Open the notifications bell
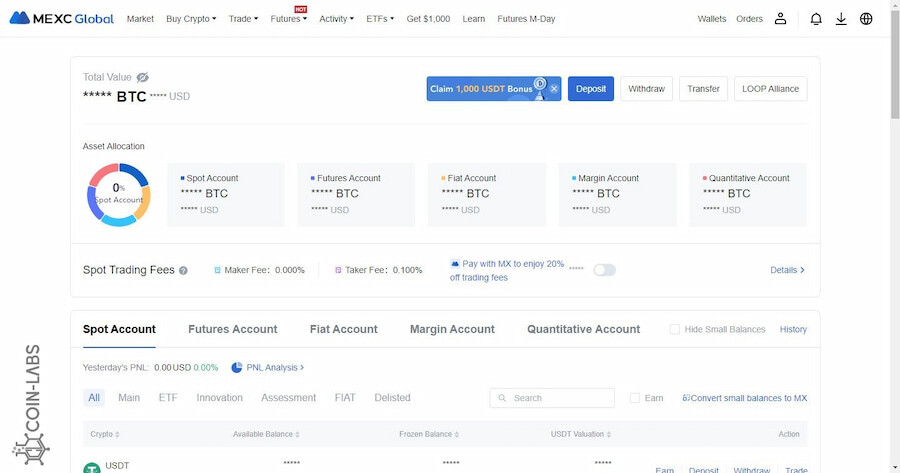The height and width of the screenshot is (473, 900). pyautogui.click(x=816, y=18)
